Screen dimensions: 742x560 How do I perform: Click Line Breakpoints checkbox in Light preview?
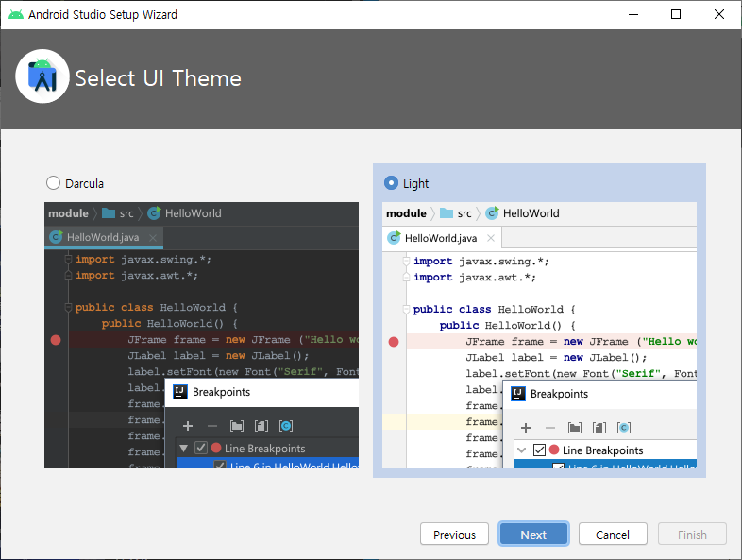(539, 450)
